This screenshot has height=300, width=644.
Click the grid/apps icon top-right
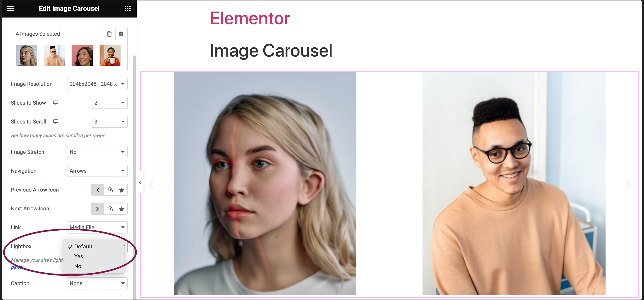coord(128,8)
